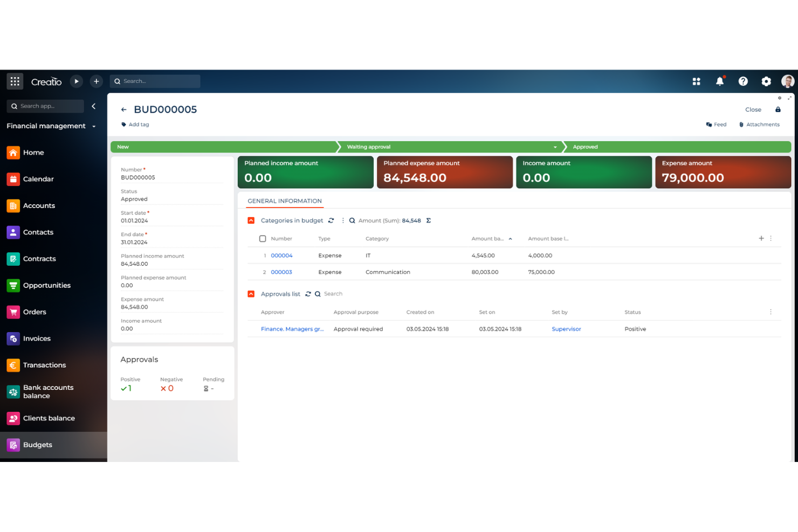Open the Supervisor link
This screenshot has width=798, height=532.
click(566, 329)
